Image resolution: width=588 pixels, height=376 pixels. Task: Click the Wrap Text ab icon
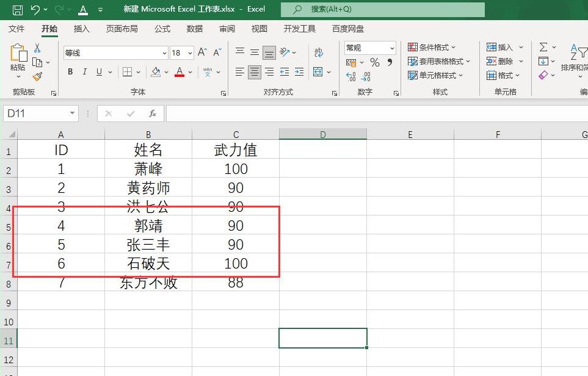(x=318, y=52)
